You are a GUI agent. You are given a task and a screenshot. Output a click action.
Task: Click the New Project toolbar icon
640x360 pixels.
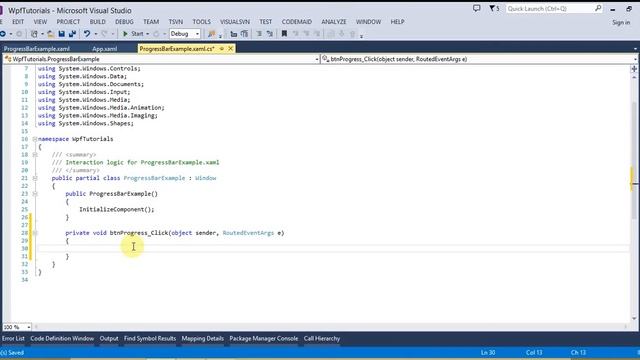point(34,34)
